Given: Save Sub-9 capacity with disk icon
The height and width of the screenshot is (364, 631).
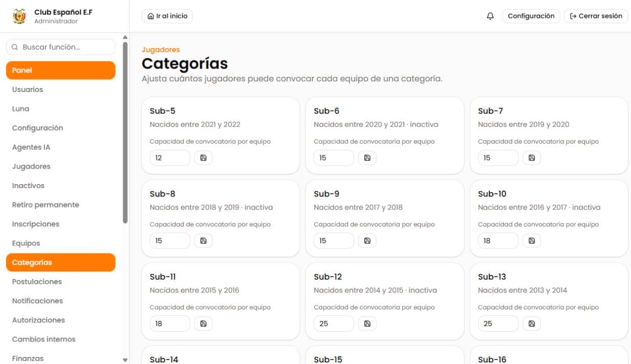Looking at the screenshot, I should [x=367, y=241].
